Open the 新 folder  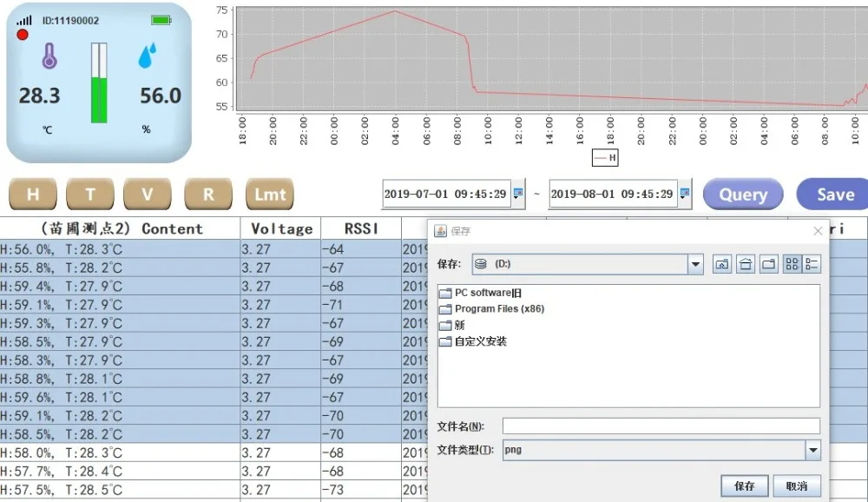click(451, 325)
